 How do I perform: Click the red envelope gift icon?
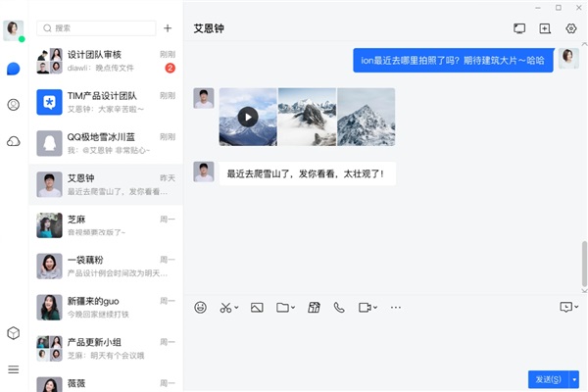[x=314, y=307]
